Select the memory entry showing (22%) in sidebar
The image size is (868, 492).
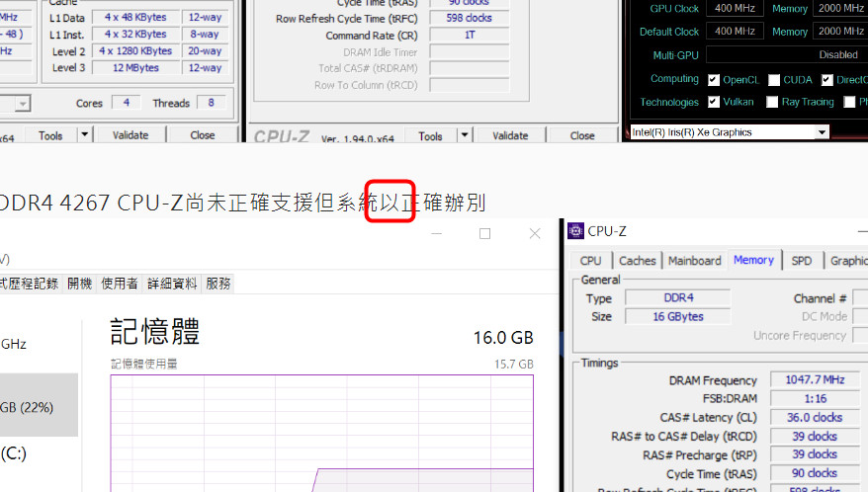[x=39, y=405]
